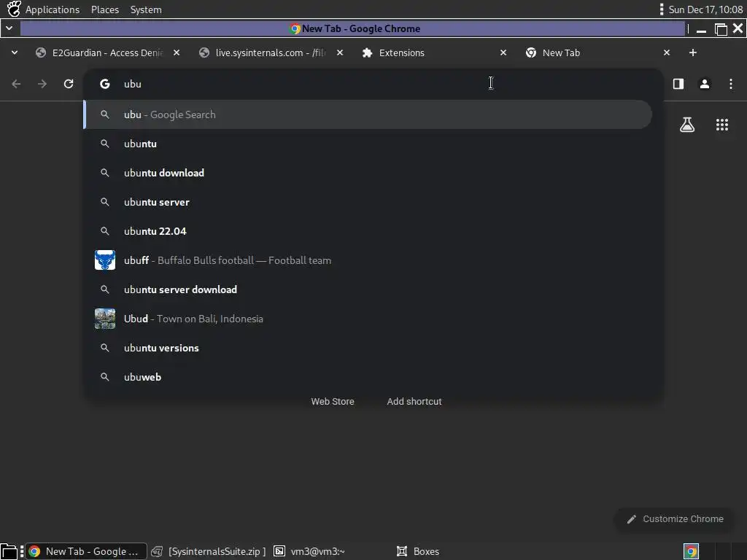
Task: Click the date and time in the top panel
Action: [x=705, y=9]
